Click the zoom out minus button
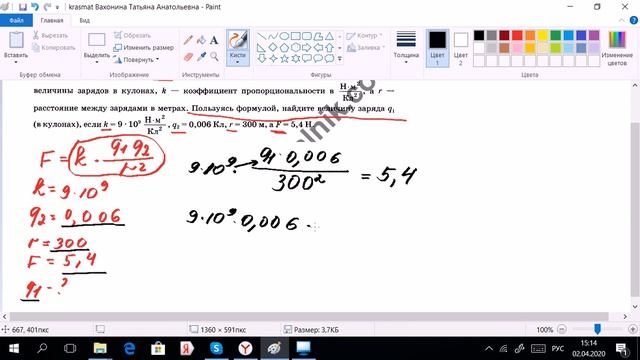Screen dimensions: 640x360 562,329
